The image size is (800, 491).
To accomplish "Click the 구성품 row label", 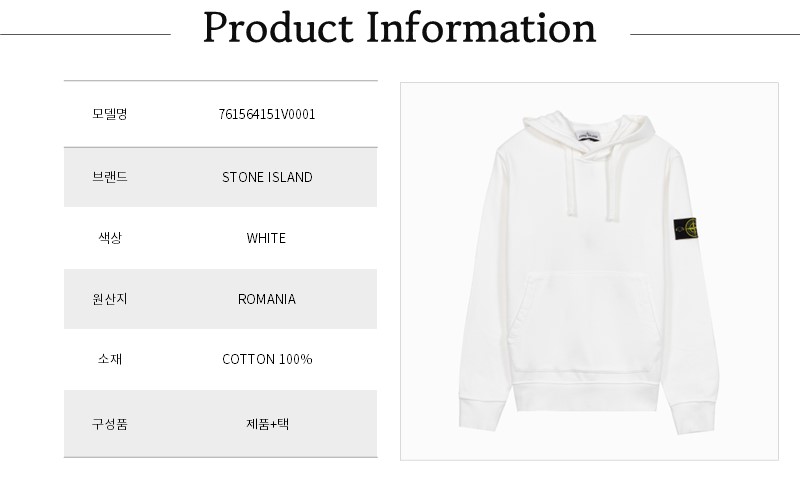I will click(x=109, y=423).
